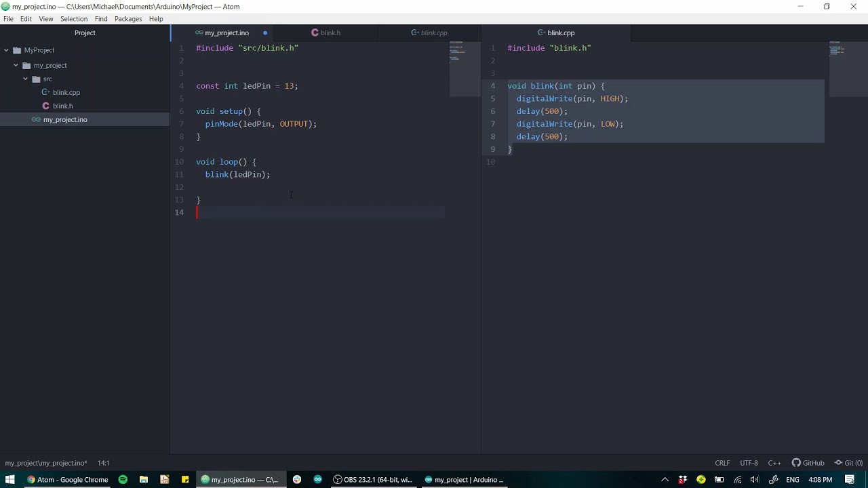
Task: Open the Selection menu
Action: click(x=74, y=19)
